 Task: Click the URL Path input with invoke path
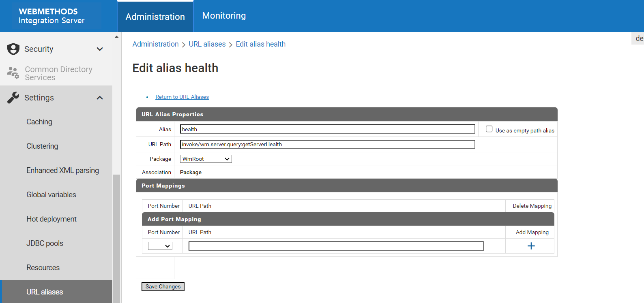pos(327,144)
